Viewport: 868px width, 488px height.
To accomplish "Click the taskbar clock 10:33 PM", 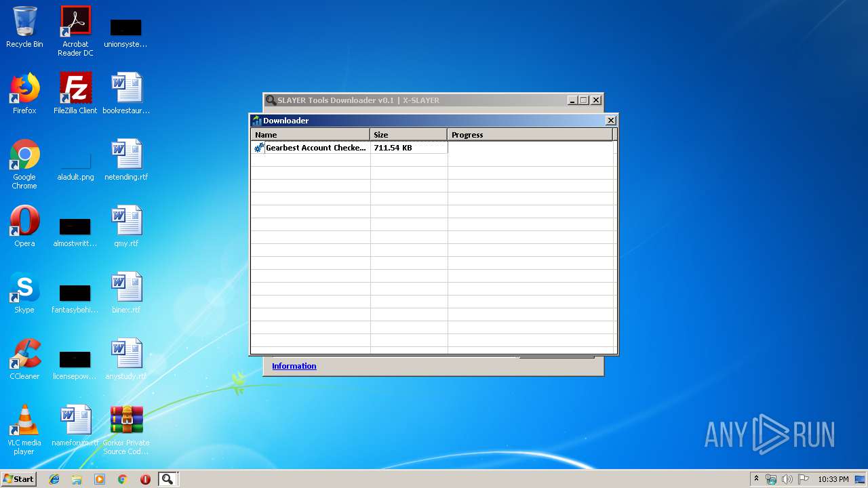I will (833, 479).
